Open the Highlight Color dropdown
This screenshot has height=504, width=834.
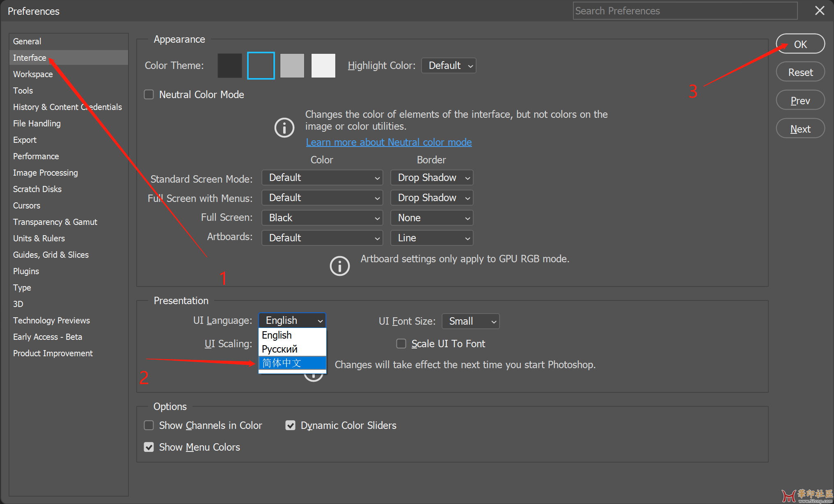tap(449, 66)
